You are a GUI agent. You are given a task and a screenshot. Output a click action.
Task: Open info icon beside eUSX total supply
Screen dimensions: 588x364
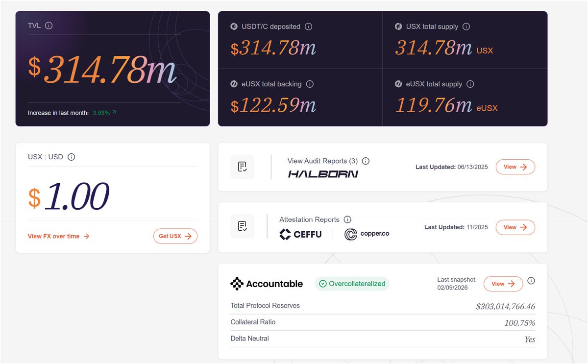[470, 84]
